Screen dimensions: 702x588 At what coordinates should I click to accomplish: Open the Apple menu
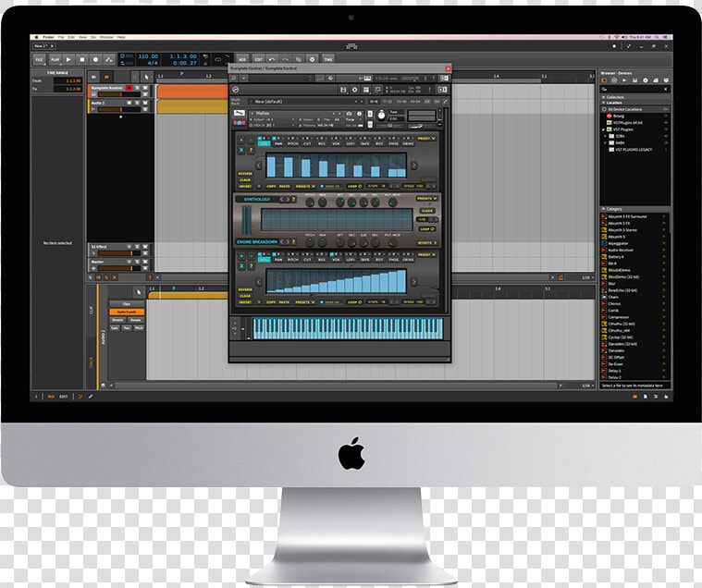click(36, 37)
